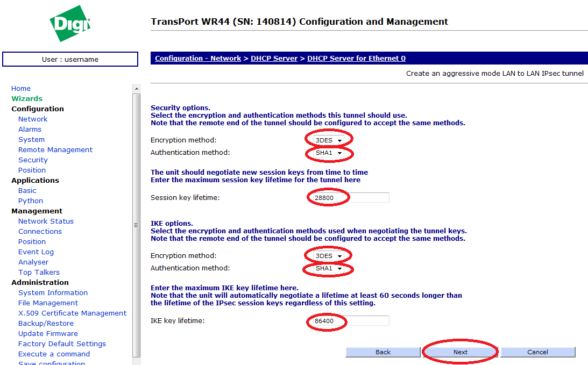The image size is (588, 365).
Task: Open X.509 Certificate Management
Action: click(72, 313)
